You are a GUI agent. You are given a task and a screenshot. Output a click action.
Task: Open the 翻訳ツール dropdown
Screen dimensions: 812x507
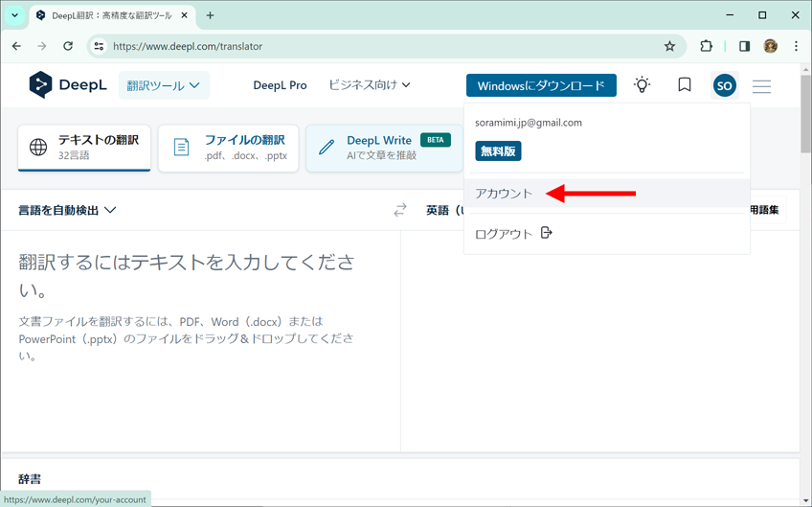click(x=164, y=85)
